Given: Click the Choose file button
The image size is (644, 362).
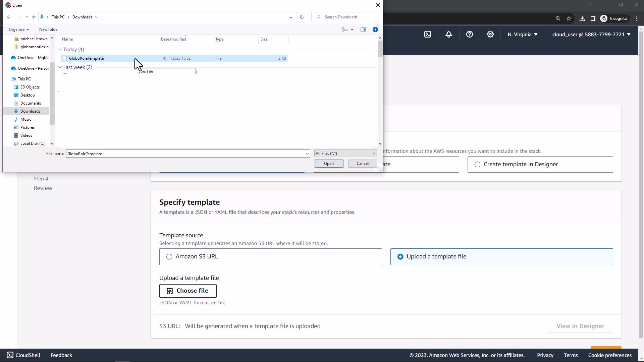Looking at the screenshot, I should (x=188, y=291).
